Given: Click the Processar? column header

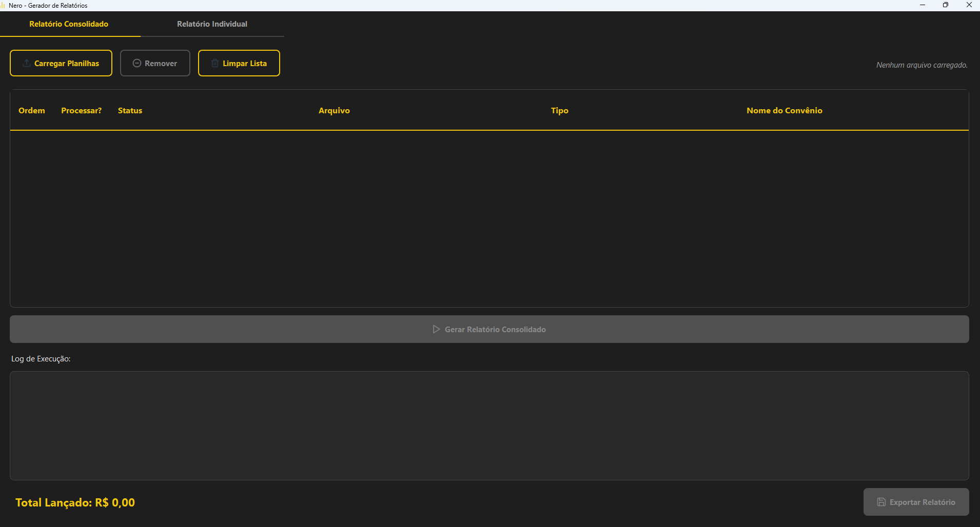Looking at the screenshot, I should pyautogui.click(x=81, y=111).
